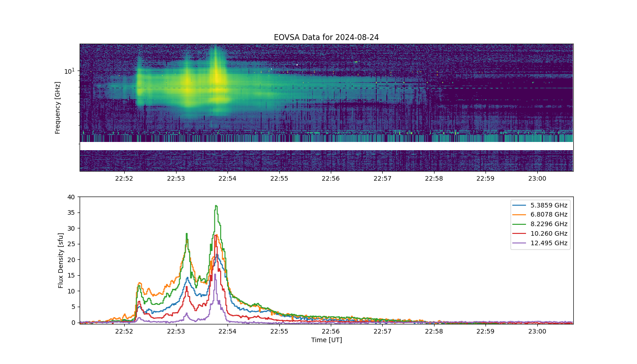Click the 22:54 tick label on the lower plot
The height and width of the screenshot is (364, 637).
(227, 331)
